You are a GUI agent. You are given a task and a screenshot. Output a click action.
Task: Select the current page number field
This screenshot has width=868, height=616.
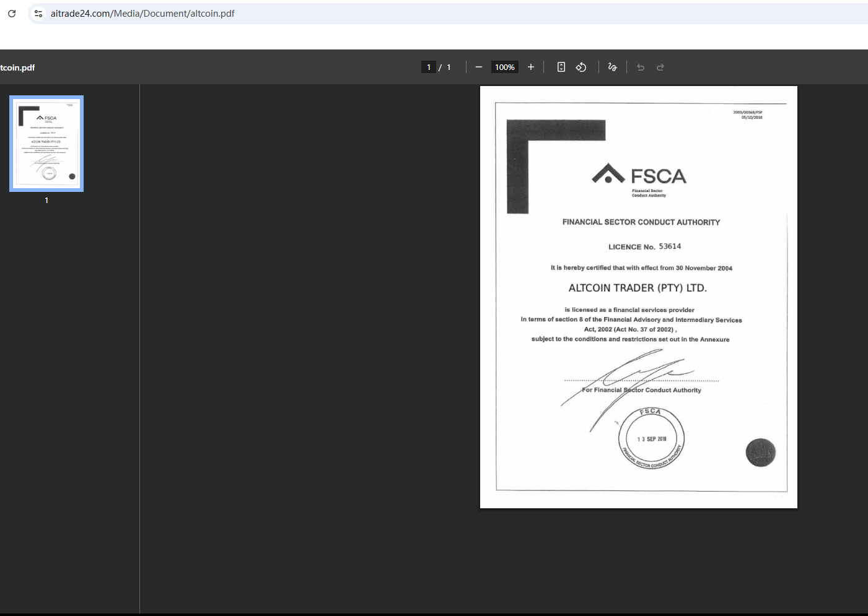(429, 67)
